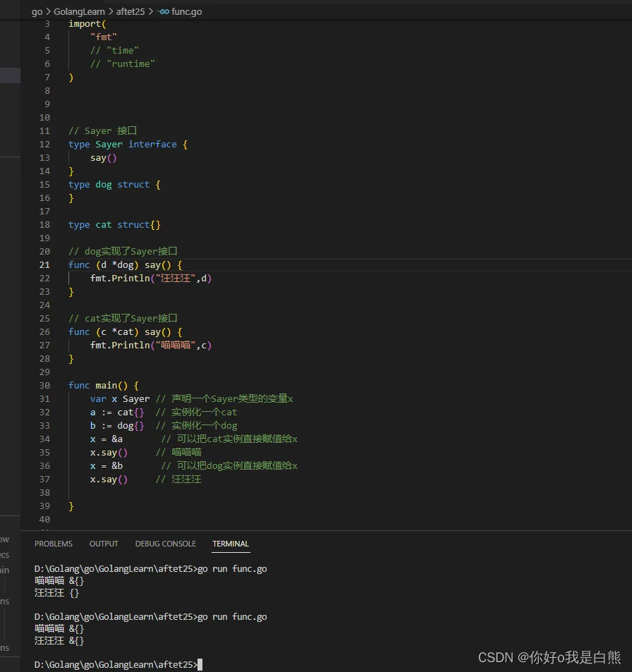Click 'import(' line in editor

point(87,24)
